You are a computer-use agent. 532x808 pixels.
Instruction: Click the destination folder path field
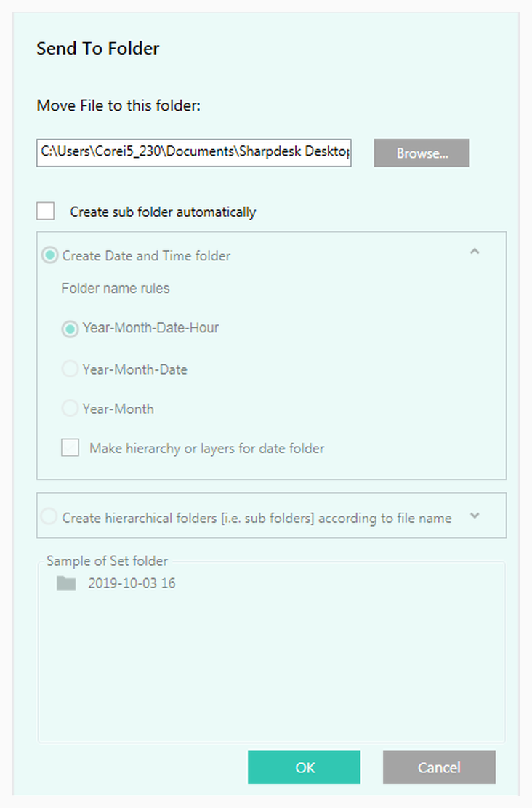(193, 153)
